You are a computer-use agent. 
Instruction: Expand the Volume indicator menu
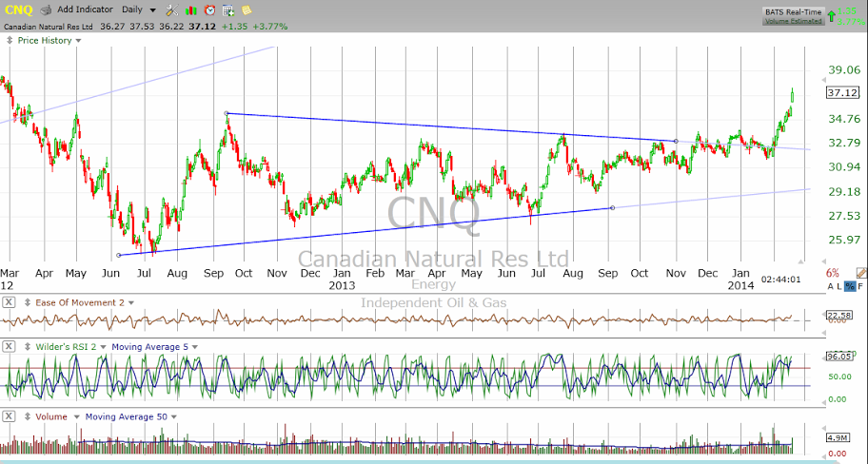[x=76, y=417]
